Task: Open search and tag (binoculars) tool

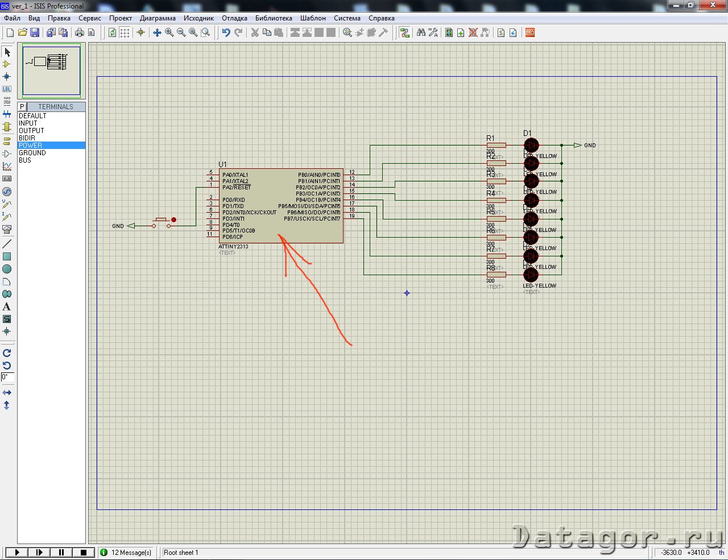Action: point(421,33)
